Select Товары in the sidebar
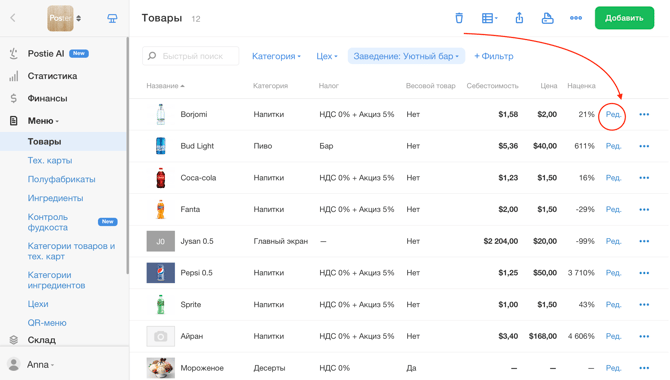 click(x=63, y=141)
